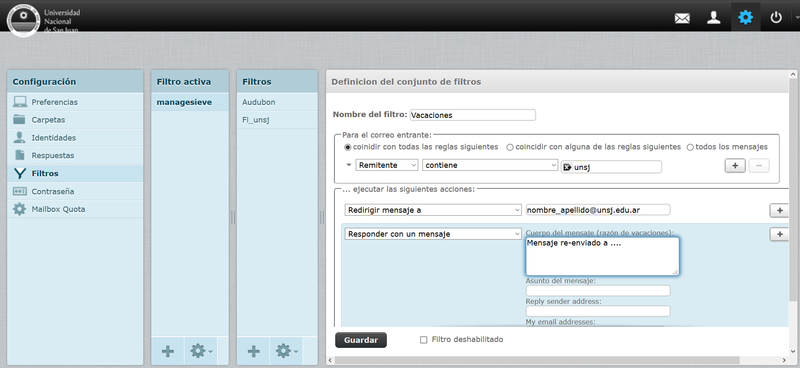Viewport: 800px width, 368px height.
Task: Click the Contraseña password icon
Action: [x=19, y=191]
